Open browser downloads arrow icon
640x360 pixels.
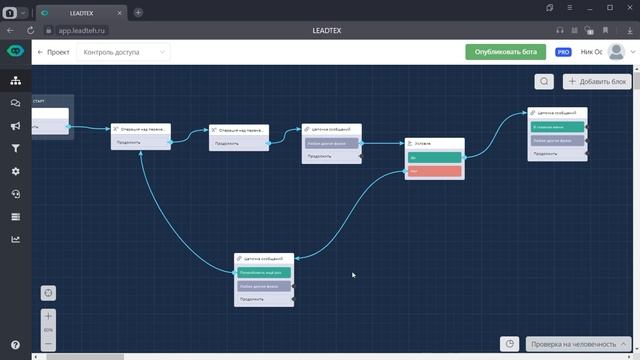click(630, 30)
